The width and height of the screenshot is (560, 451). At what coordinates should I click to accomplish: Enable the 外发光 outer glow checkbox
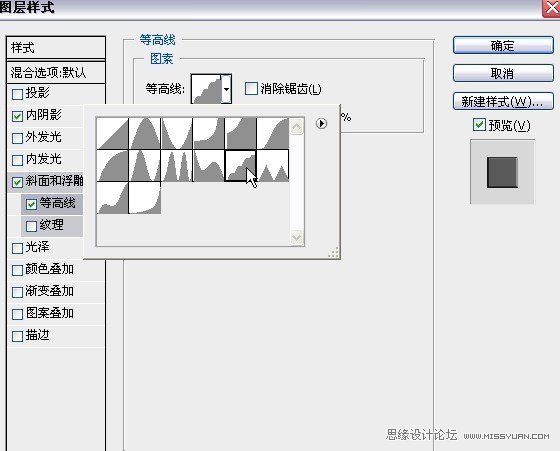tap(17, 138)
